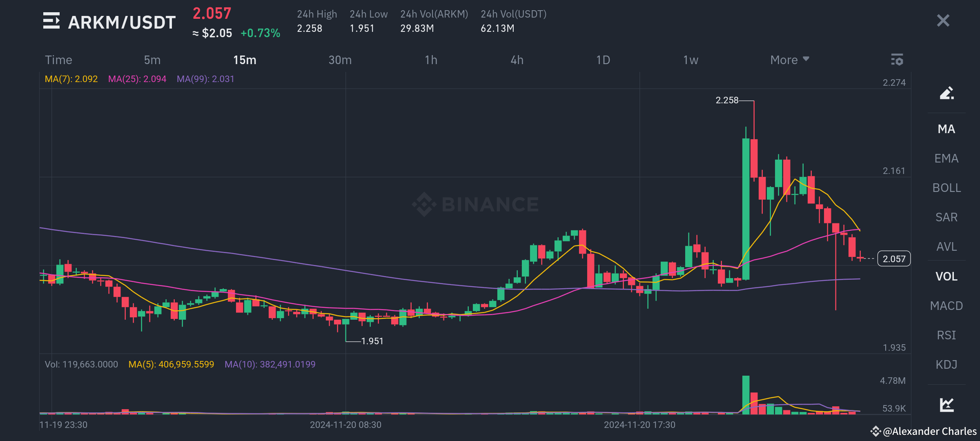Toggle the VOL indicator off
980x441 pixels.
point(946,276)
